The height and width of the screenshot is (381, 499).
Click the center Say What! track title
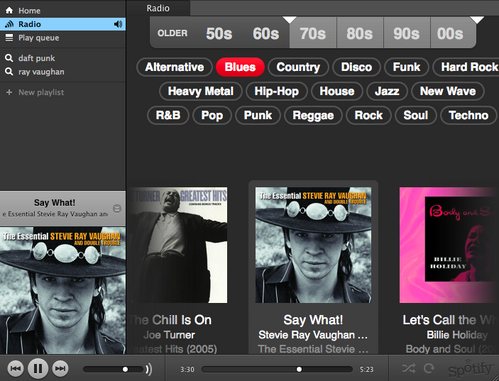313,320
